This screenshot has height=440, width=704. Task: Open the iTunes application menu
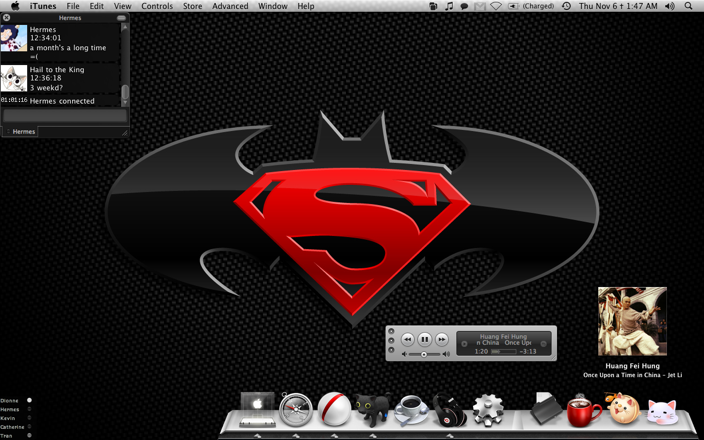coord(43,6)
